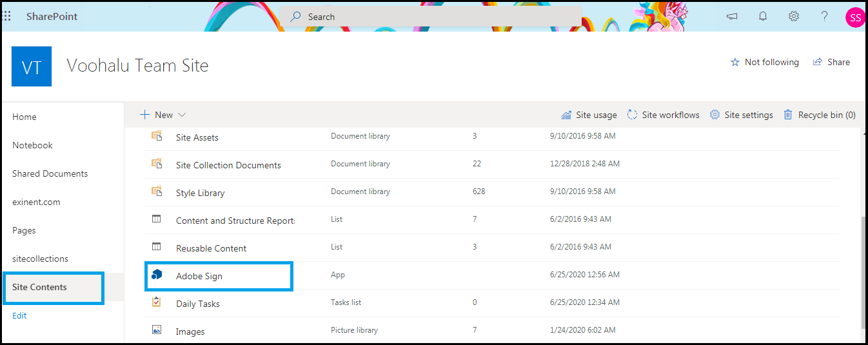Click the 12/28/2018 2:48 AM date

pyautogui.click(x=585, y=164)
